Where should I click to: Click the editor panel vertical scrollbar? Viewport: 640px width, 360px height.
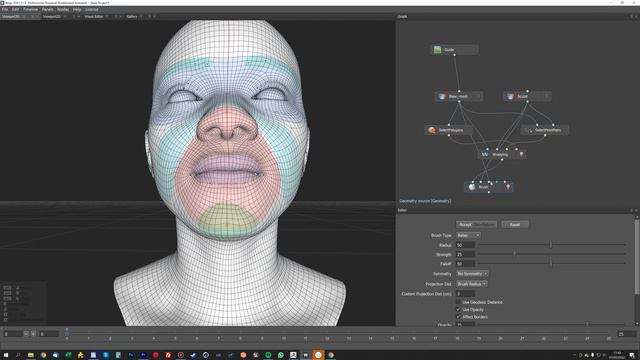tap(636, 256)
